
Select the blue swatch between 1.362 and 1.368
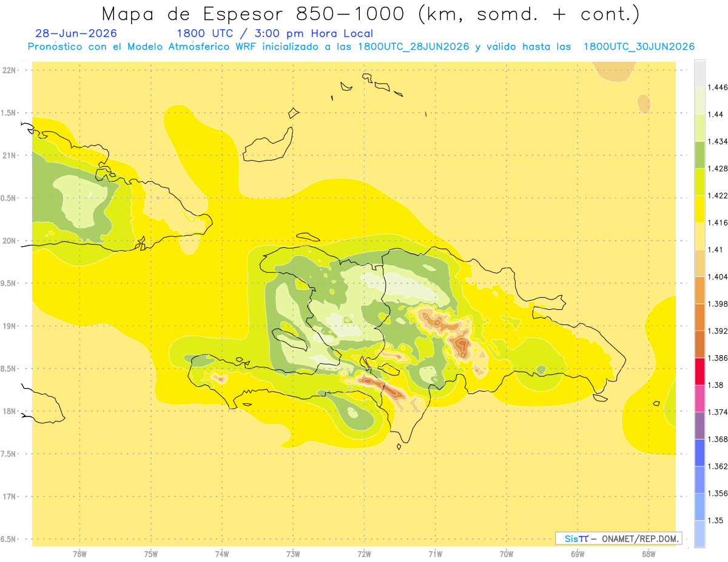699,453
